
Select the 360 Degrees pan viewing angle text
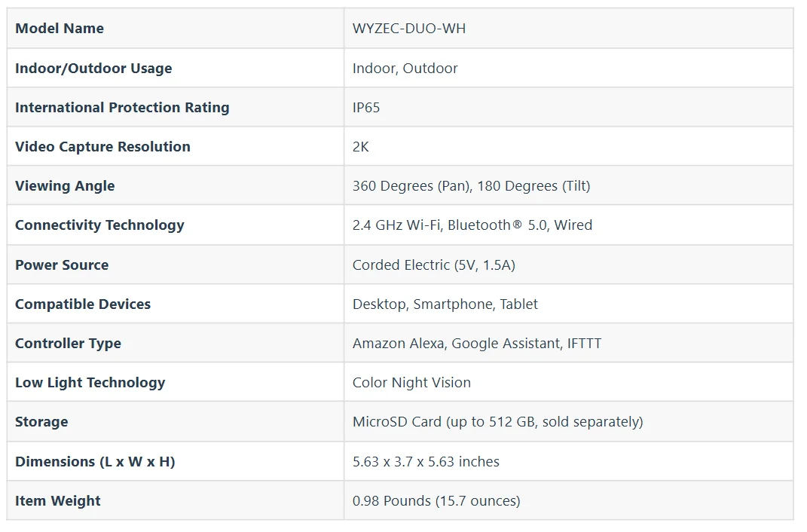click(411, 185)
